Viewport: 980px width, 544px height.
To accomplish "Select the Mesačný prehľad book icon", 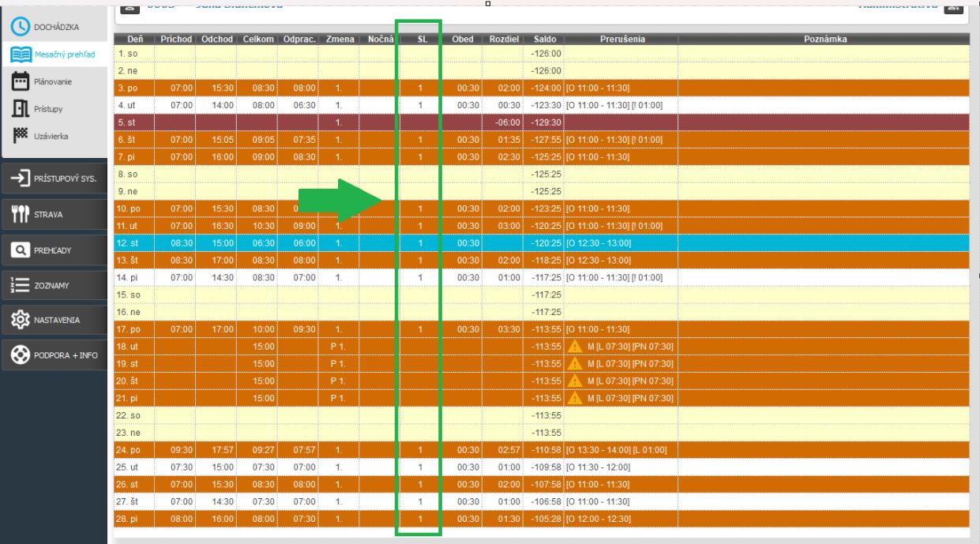I will (x=21, y=54).
